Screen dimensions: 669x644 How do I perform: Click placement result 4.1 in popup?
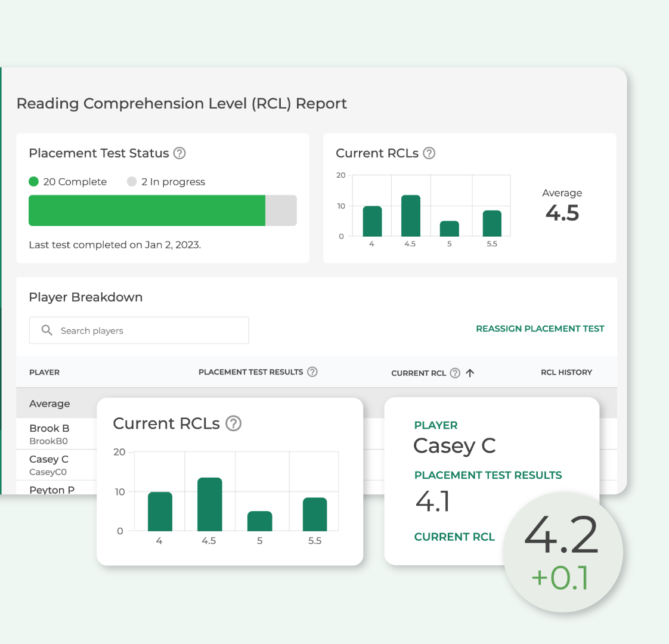click(433, 501)
